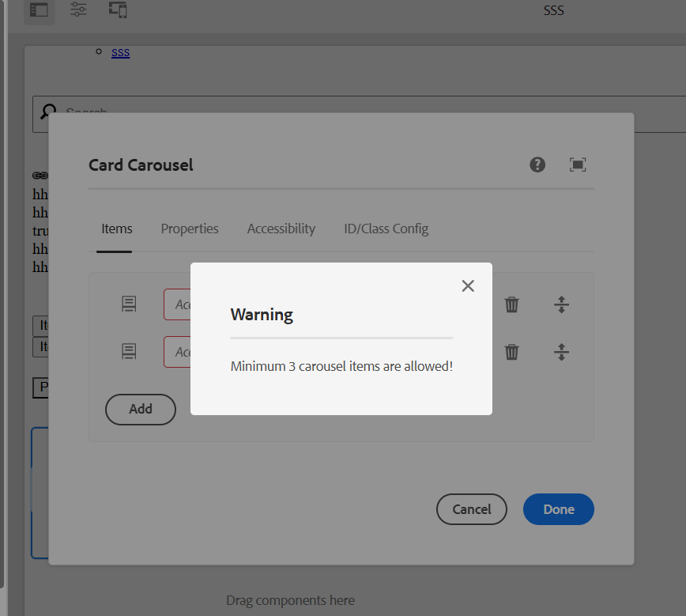
Task: Close the Warning popup
Action: pyautogui.click(x=468, y=285)
